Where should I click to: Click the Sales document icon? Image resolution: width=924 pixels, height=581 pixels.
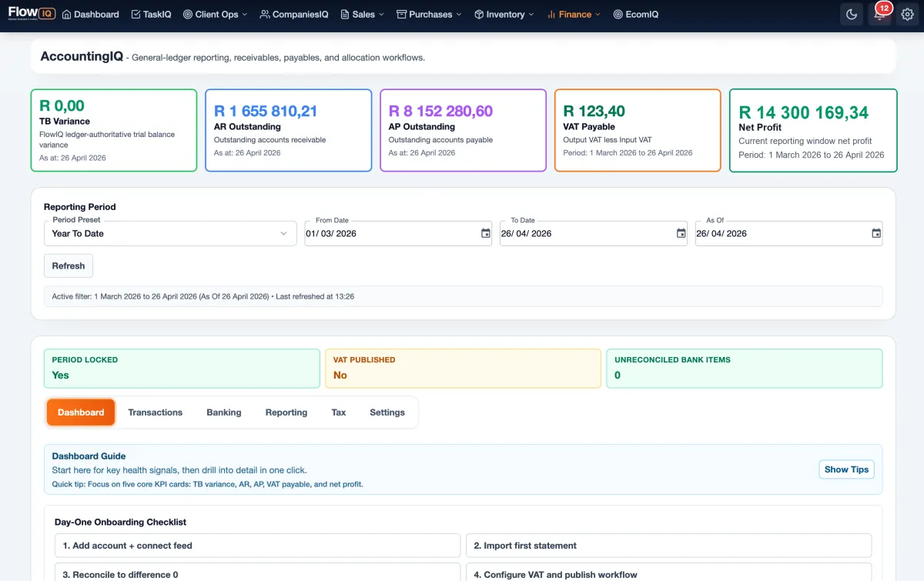(345, 15)
